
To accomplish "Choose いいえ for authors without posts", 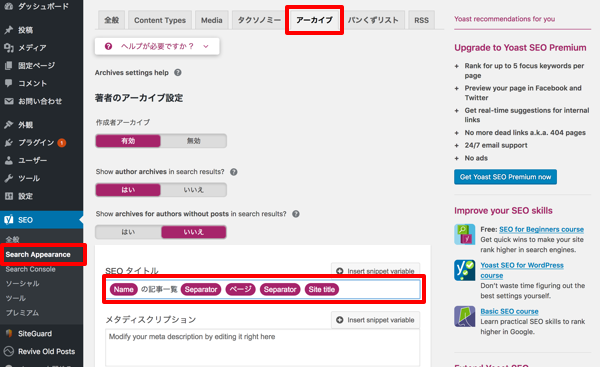I will click(x=194, y=232).
